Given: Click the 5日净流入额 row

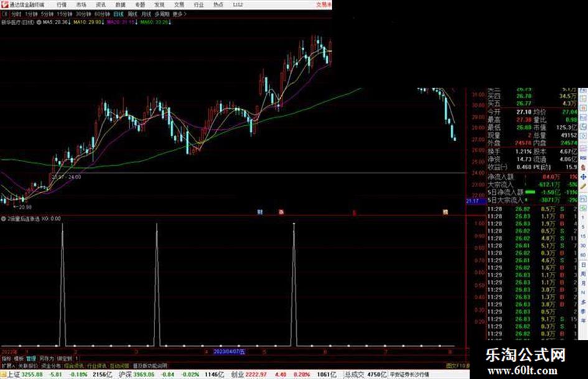Looking at the screenshot, I should (x=532, y=192).
